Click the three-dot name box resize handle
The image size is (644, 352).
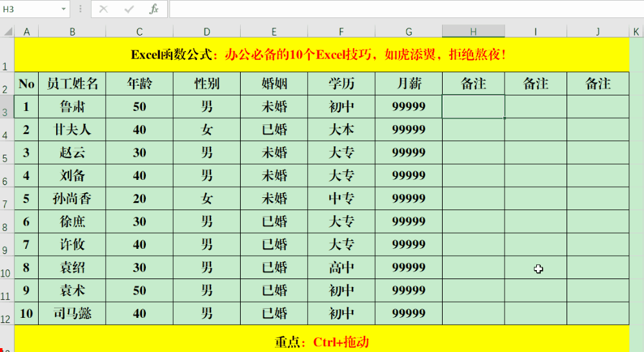(x=80, y=9)
